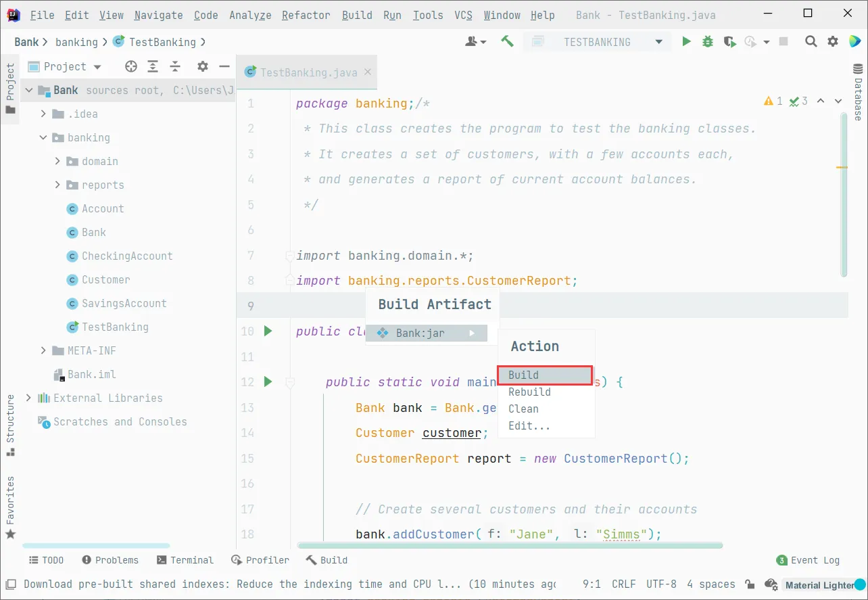This screenshot has width=868, height=600.
Task: Click the warning count indicator
Action: pyautogui.click(x=773, y=101)
